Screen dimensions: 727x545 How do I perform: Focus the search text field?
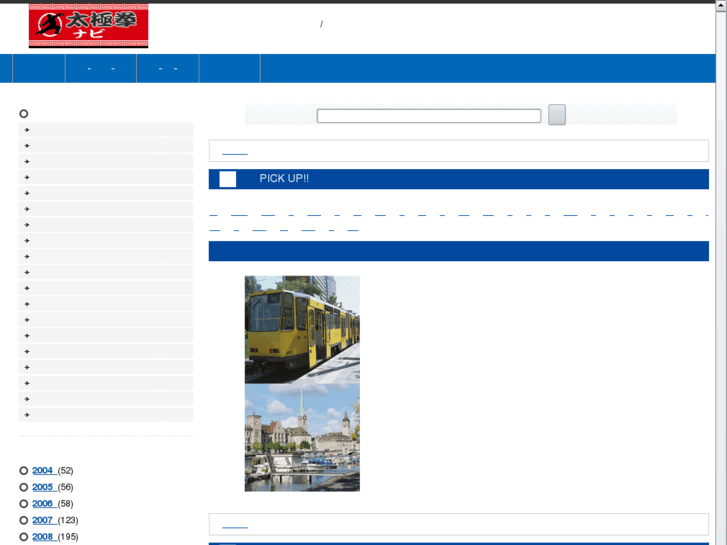click(429, 115)
